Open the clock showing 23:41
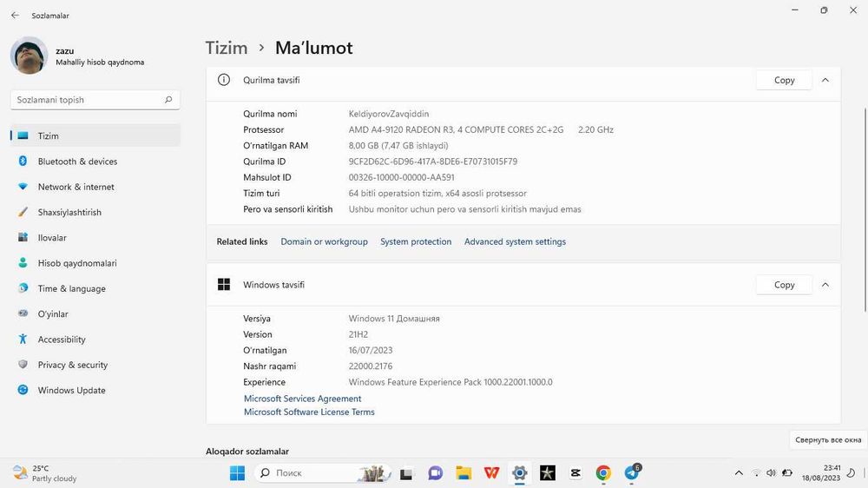 (821, 473)
